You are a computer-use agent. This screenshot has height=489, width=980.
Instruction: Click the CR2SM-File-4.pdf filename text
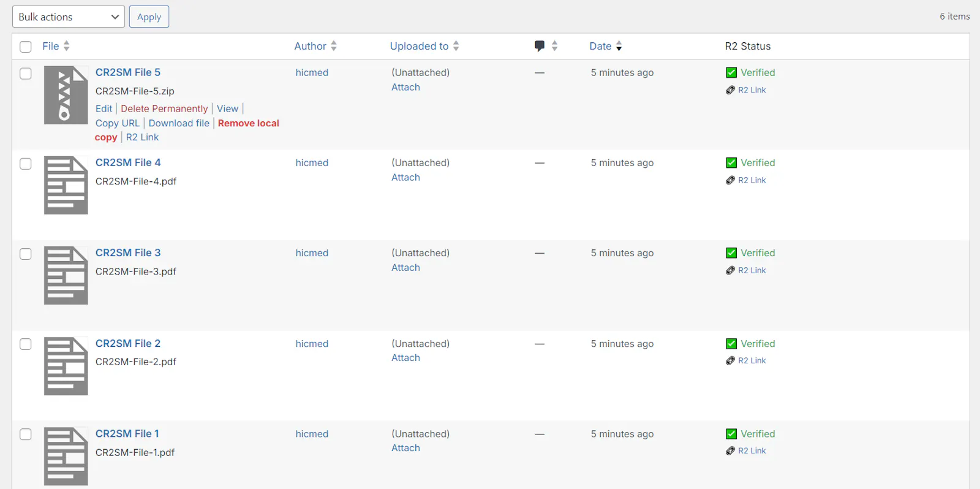tap(136, 181)
